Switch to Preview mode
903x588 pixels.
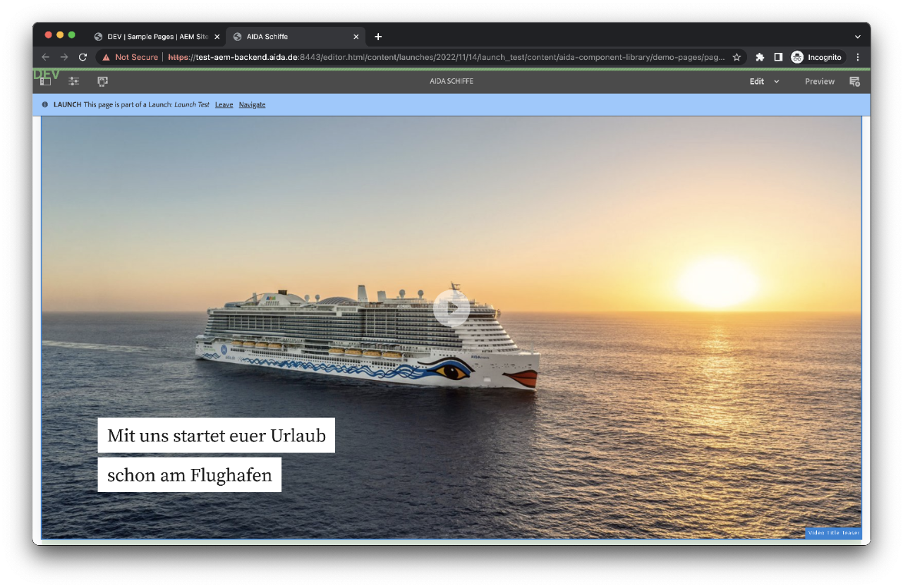click(x=819, y=82)
